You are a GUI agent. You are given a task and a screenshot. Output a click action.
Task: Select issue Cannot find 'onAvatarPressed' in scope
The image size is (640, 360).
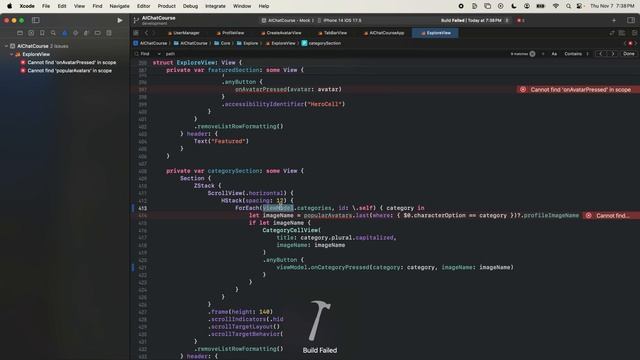(x=68, y=62)
